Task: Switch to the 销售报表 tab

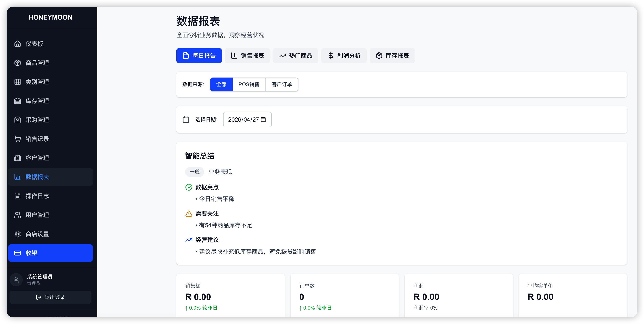Action: [x=247, y=55]
